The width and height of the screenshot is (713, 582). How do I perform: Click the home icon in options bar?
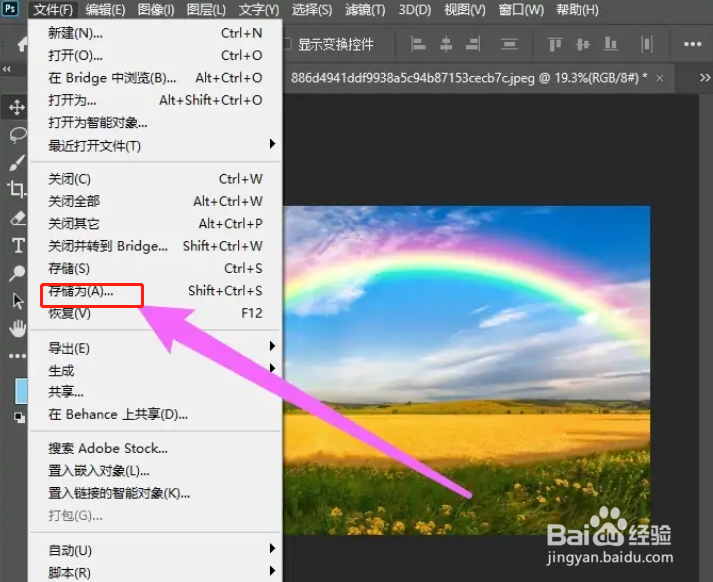pos(23,44)
